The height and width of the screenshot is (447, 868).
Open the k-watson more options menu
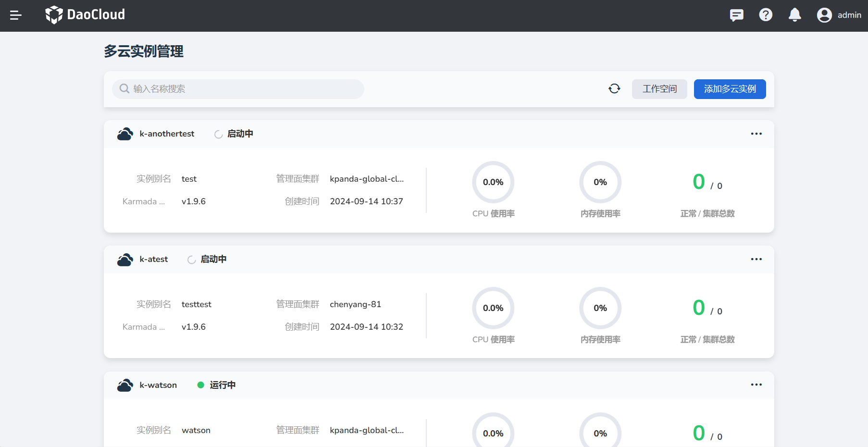click(756, 385)
